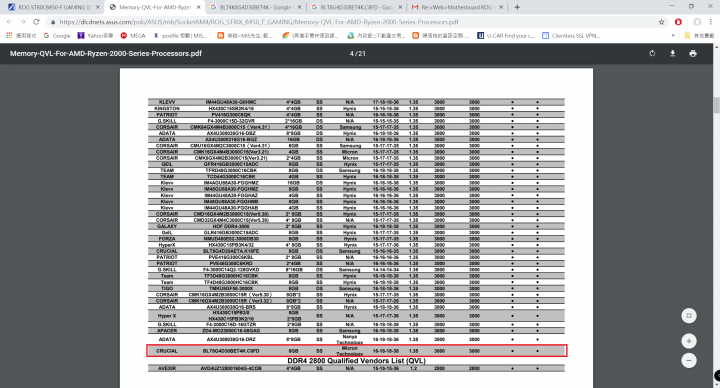The image size is (720, 388).
Task: Click scrollbar up arrow
Action: (716, 46)
